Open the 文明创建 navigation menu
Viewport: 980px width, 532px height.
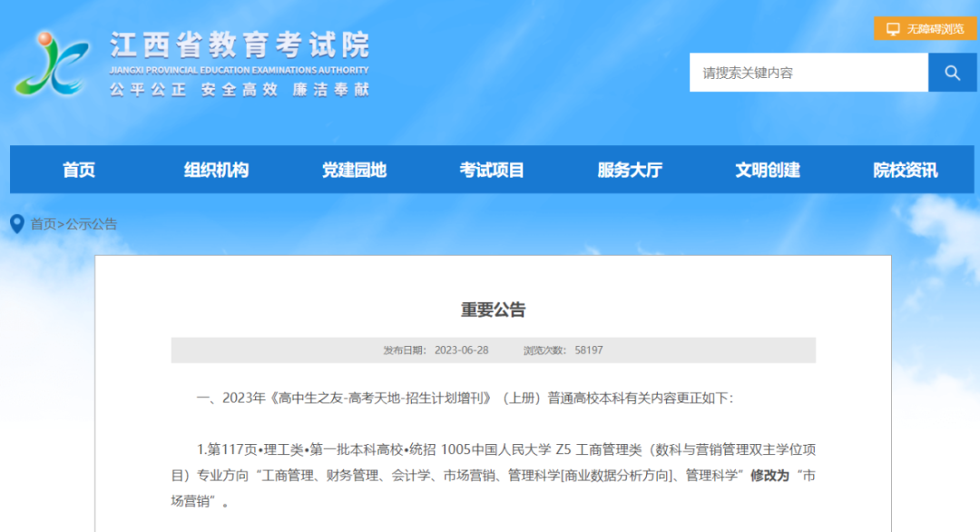767,169
